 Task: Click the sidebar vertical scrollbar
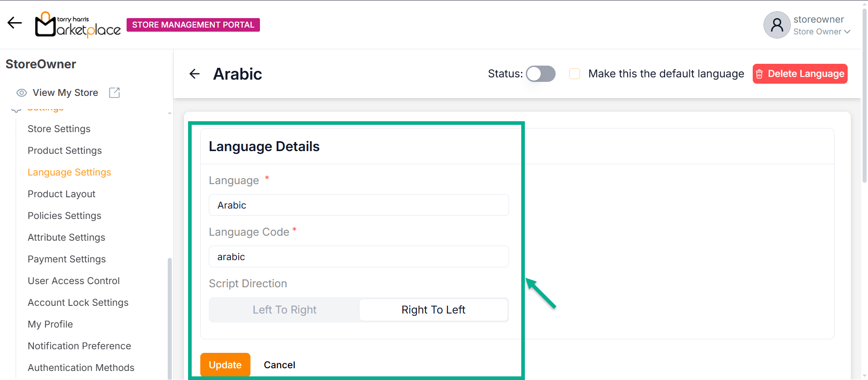170,317
